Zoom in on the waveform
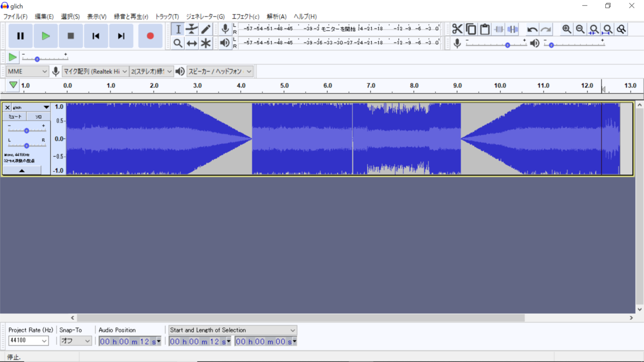This screenshot has width=644, height=362. 567,29
